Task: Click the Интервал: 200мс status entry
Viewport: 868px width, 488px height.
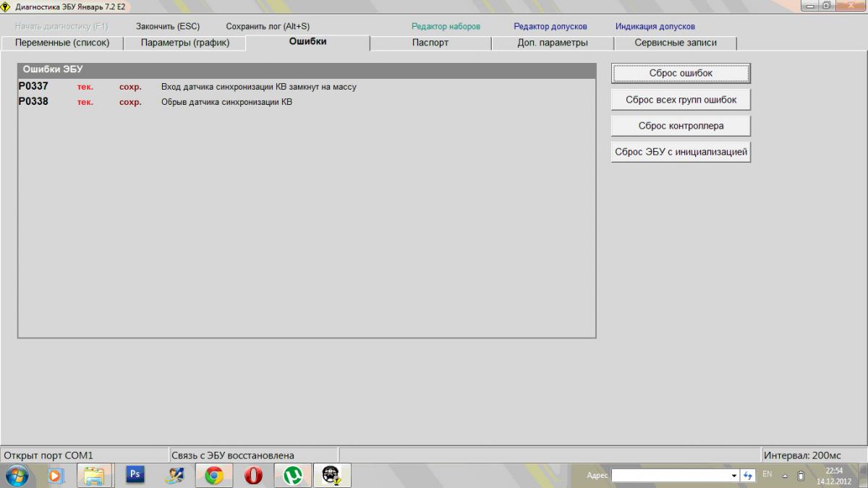Action: click(x=802, y=455)
